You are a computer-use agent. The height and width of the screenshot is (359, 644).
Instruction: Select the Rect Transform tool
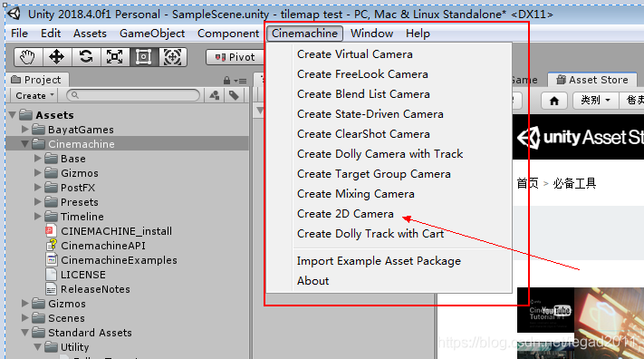[143, 57]
